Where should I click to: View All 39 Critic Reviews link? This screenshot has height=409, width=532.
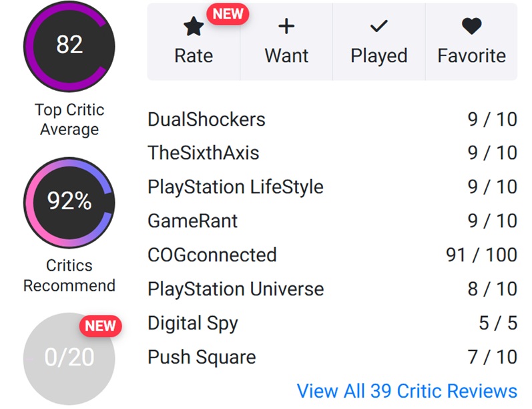(x=407, y=391)
